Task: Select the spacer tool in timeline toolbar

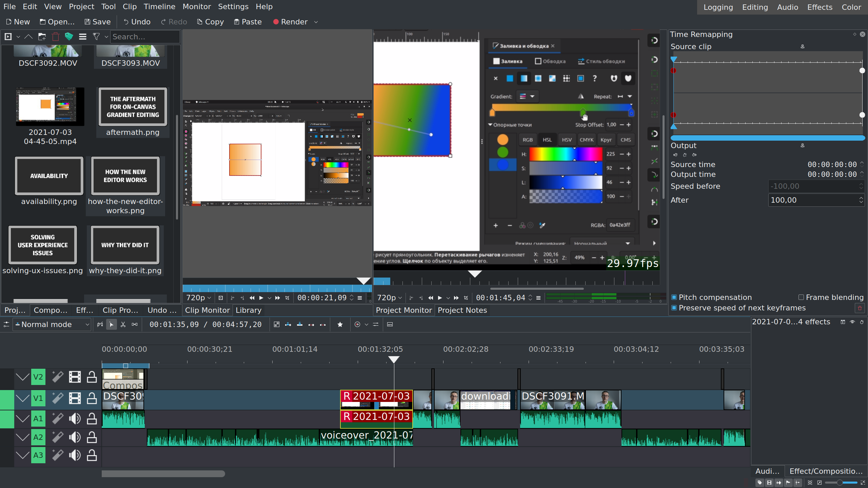Action: pyautogui.click(x=135, y=324)
